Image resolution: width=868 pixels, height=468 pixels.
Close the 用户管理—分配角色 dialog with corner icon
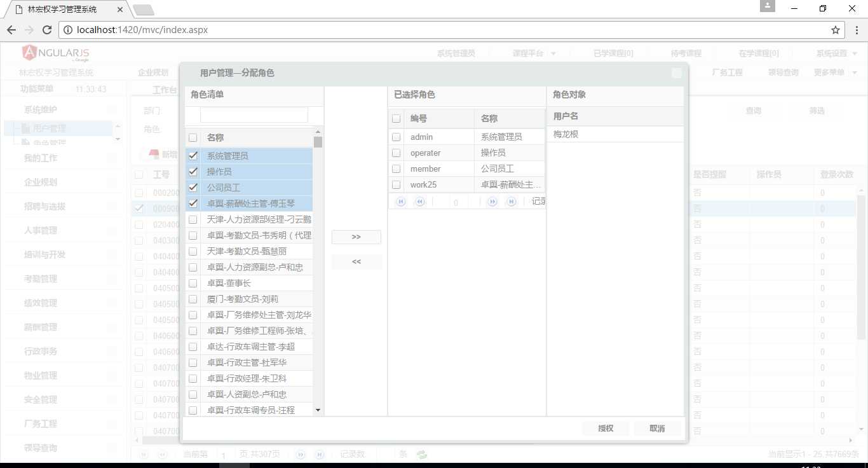[x=676, y=73]
